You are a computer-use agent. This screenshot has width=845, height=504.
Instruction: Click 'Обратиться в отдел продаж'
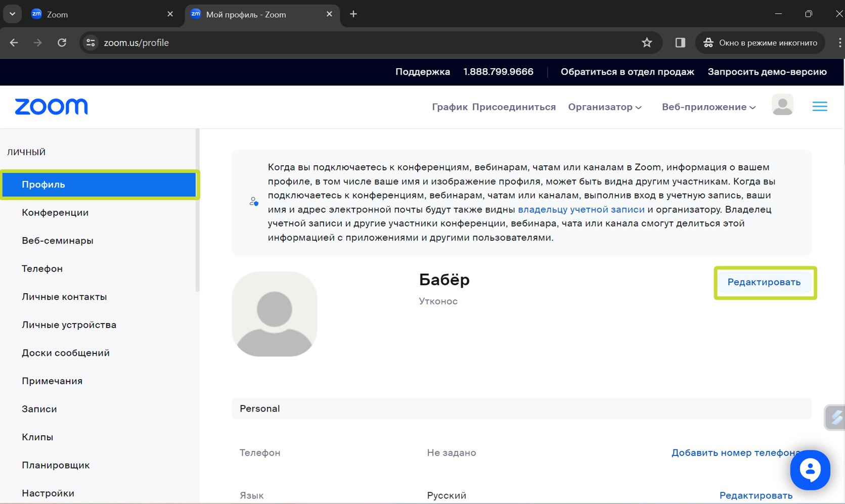627,72
